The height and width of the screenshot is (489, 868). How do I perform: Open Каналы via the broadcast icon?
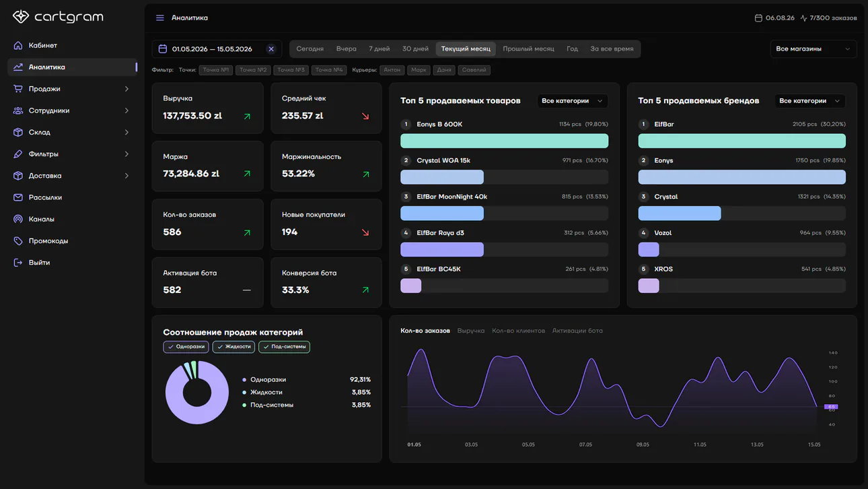coord(18,219)
